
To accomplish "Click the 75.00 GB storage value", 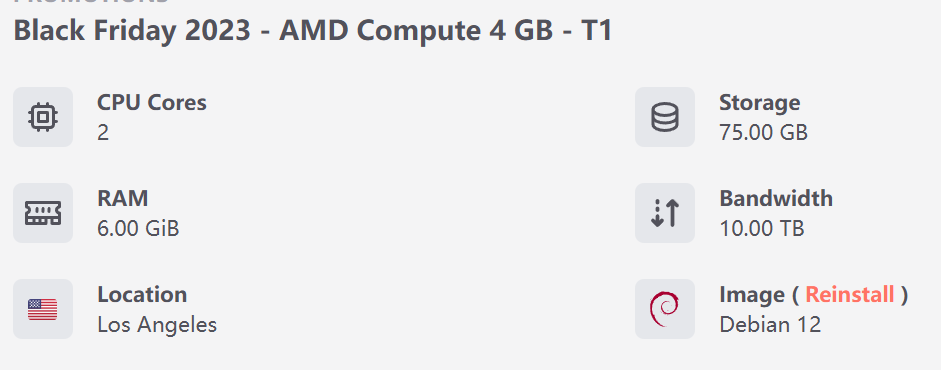I will tap(763, 133).
